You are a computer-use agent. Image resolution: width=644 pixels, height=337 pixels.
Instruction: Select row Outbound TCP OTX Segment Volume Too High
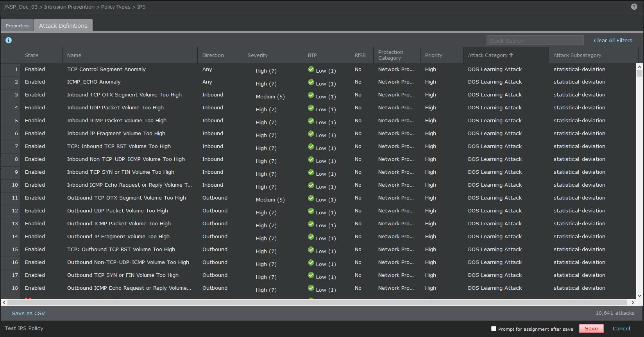[318, 198]
